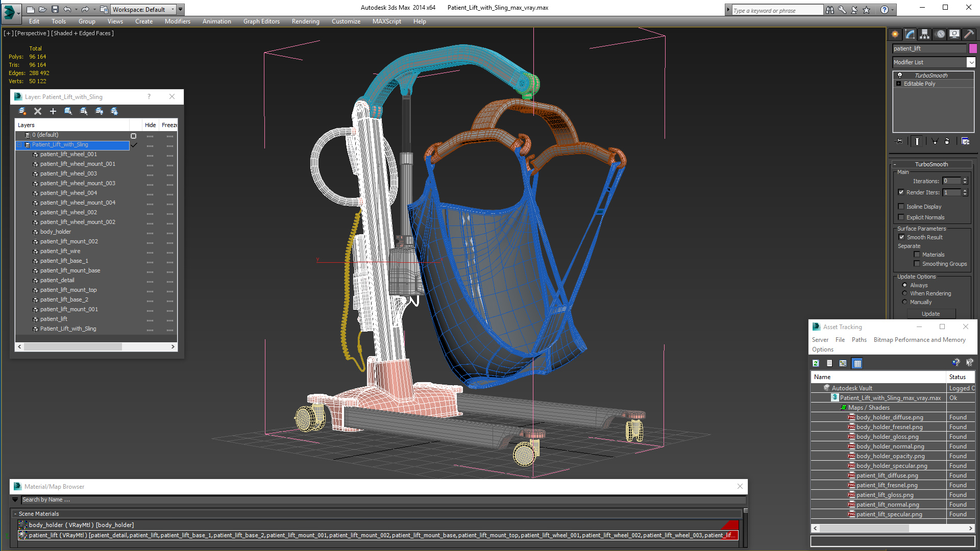Viewport: 980px width, 551px height.
Task: Open Paths menu in Asset Tracking
Action: click(x=859, y=340)
